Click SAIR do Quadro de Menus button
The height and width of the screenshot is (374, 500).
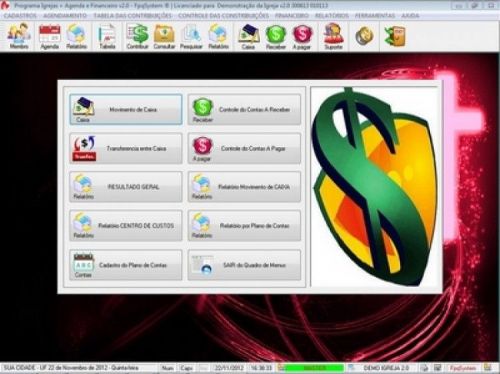[244, 265]
